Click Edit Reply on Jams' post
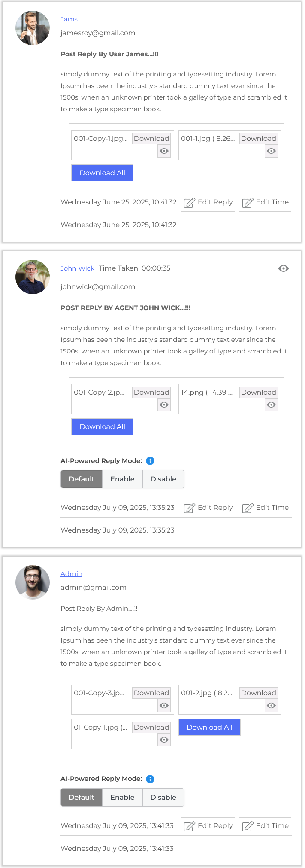The height and width of the screenshot is (868, 305). [x=208, y=202]
